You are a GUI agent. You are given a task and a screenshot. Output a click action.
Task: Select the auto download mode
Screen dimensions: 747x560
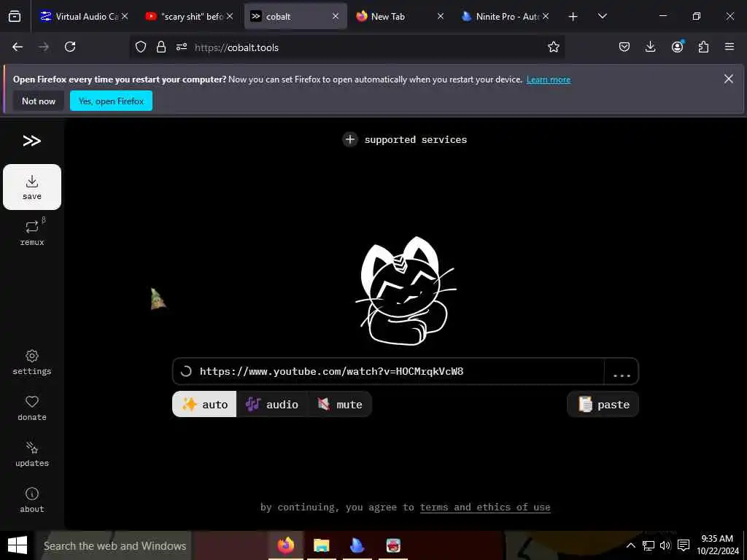tap(204, 404)
